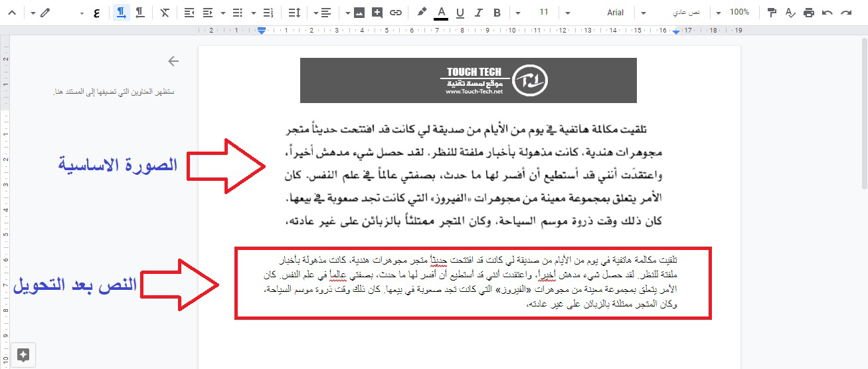Screen dimensions: 868x369
Task: Click the text alignment icon
Action: coord(325,13)
